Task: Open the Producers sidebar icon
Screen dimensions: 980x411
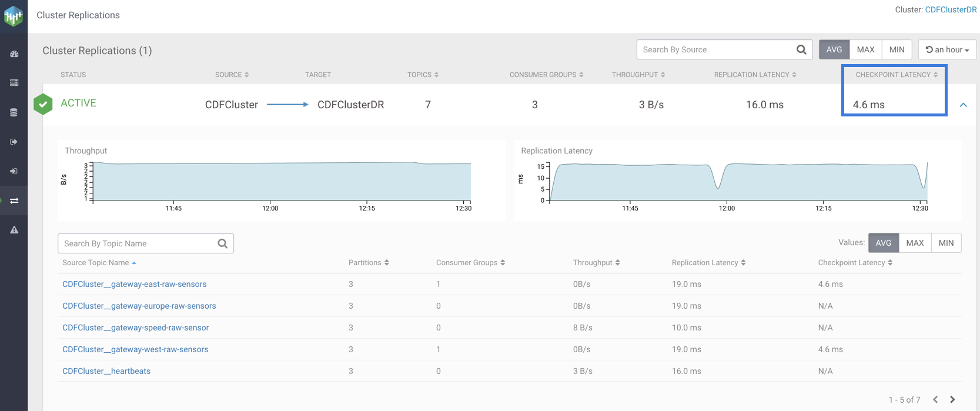Action: coord(14,142)
